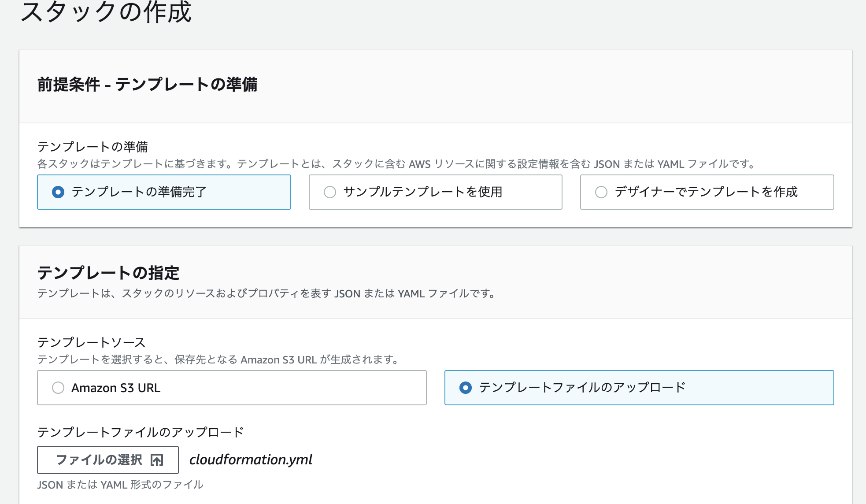Click the テンプレートソース field label

click(x=91, y=342)
